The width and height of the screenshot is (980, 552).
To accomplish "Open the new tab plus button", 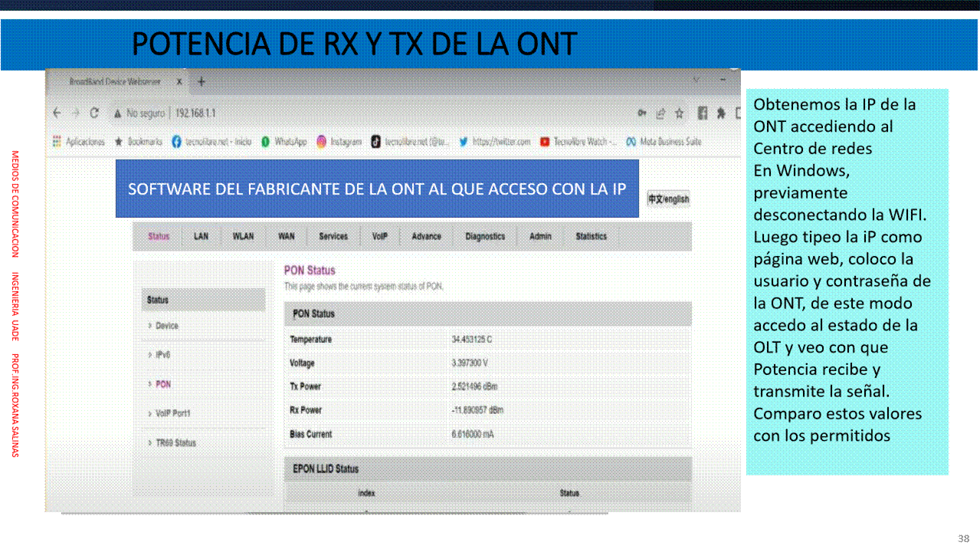I will [202, 81].
